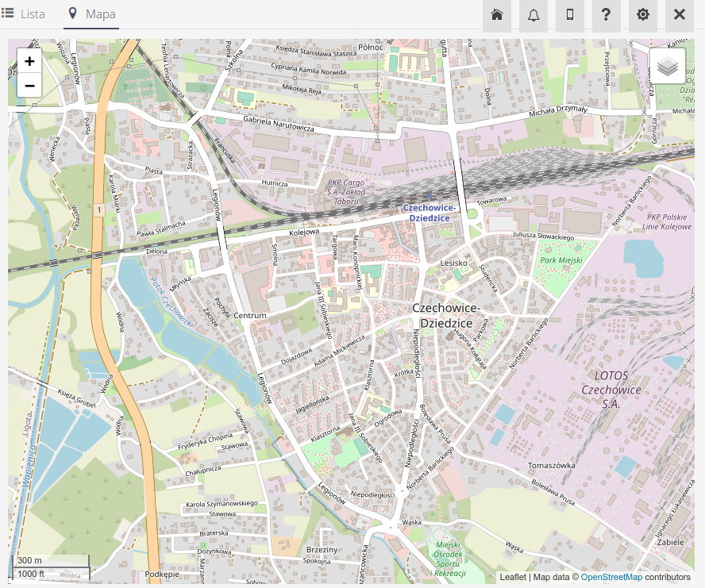Open settings gear icon
705x588 pixels.
click(643, 15)
